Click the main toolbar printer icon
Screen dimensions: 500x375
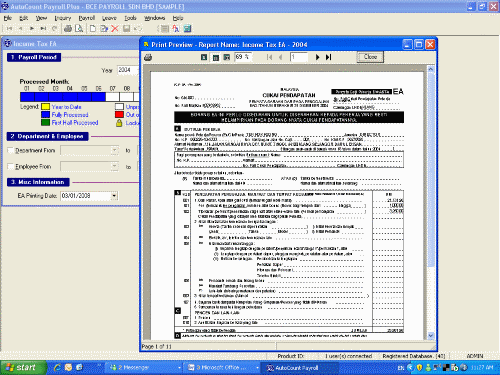[68, 29]
